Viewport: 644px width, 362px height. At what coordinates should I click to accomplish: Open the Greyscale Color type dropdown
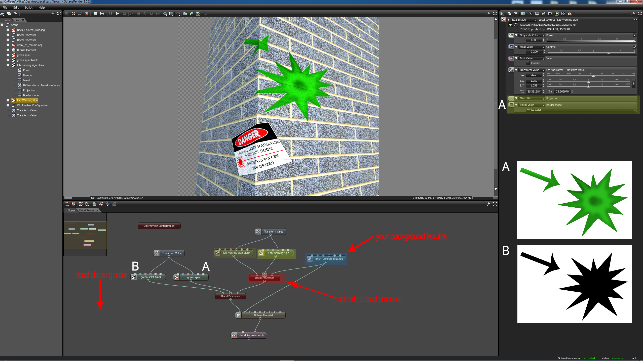point(532,35)
